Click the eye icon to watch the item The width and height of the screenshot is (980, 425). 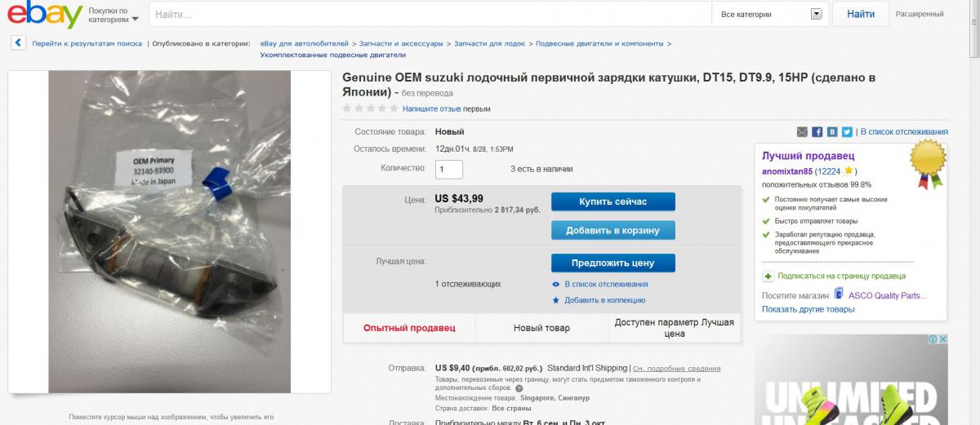coord(556,284)
